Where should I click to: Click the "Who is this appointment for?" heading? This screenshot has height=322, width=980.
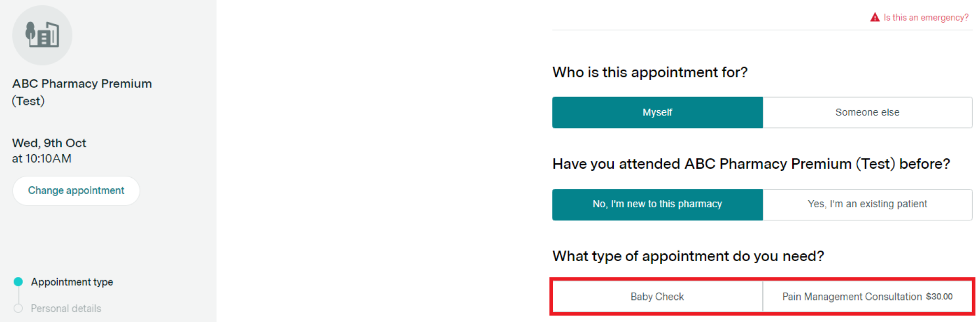pos(650,72)
